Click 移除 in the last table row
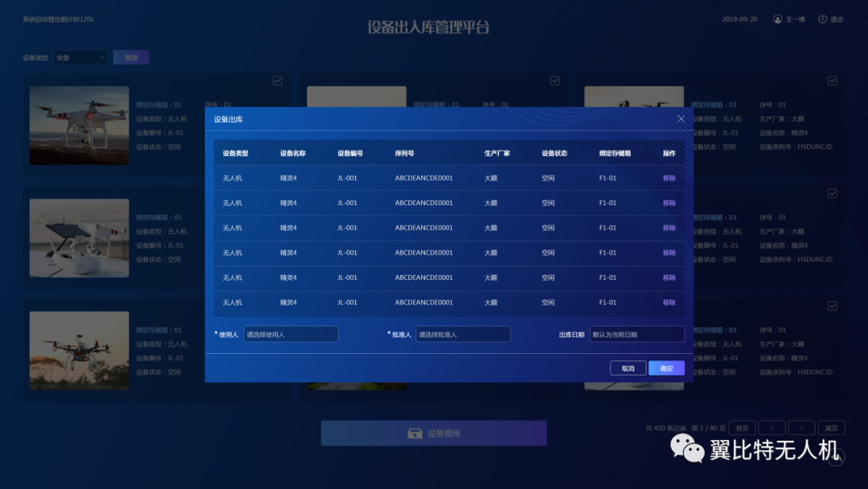This screenshot has width=868, height=489. click(x=669, y=303)
